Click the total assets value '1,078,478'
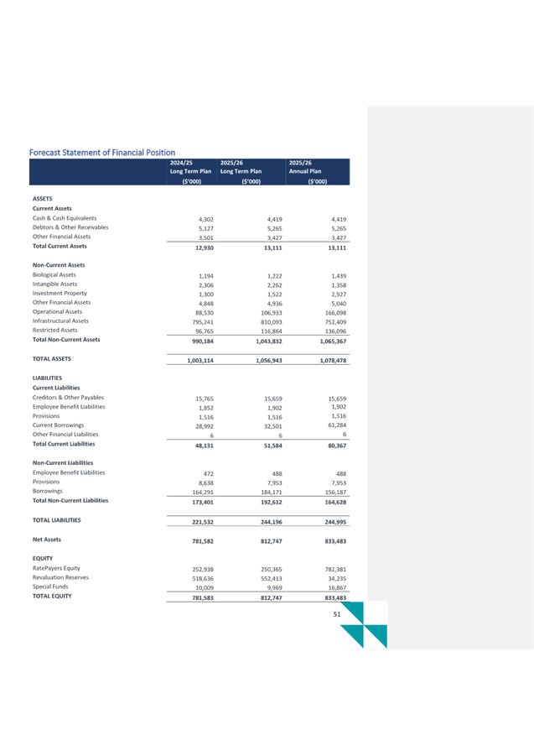This screenshot has height=756, width=534. [333, 361]
